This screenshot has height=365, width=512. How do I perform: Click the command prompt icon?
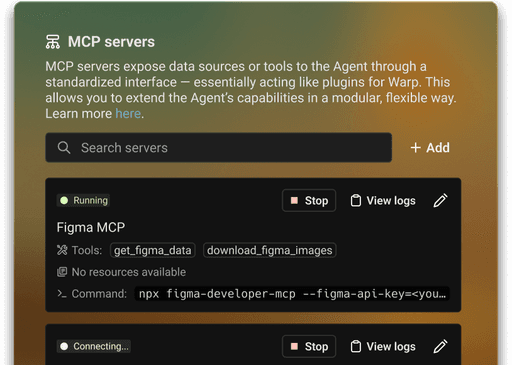click(62, 294)
